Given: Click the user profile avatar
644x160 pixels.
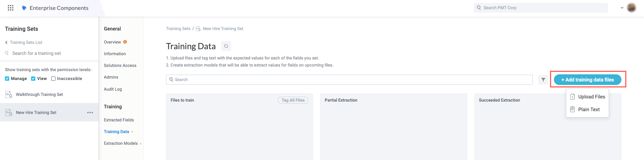Looking at the screenshot, I should click(x=632, y=7).
